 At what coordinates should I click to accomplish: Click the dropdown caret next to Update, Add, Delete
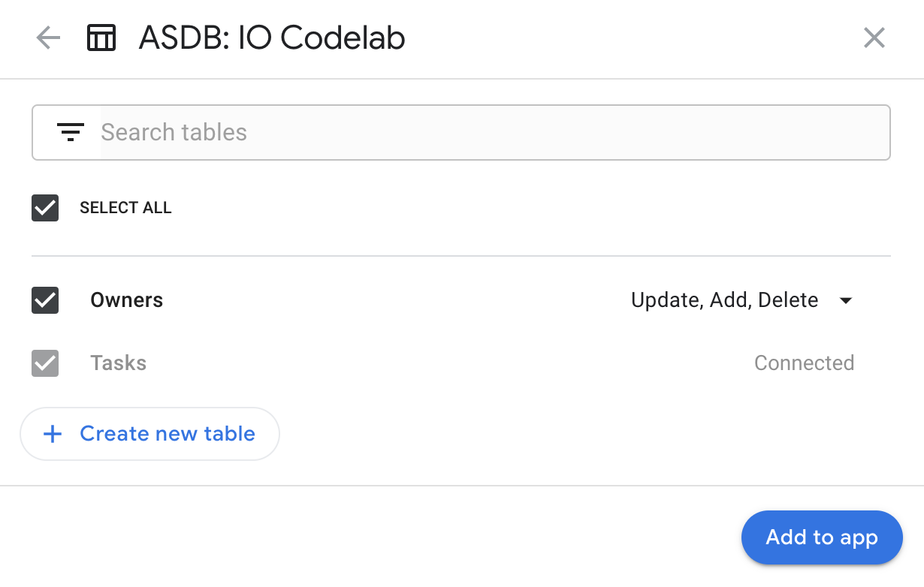[x=846, y=300]
